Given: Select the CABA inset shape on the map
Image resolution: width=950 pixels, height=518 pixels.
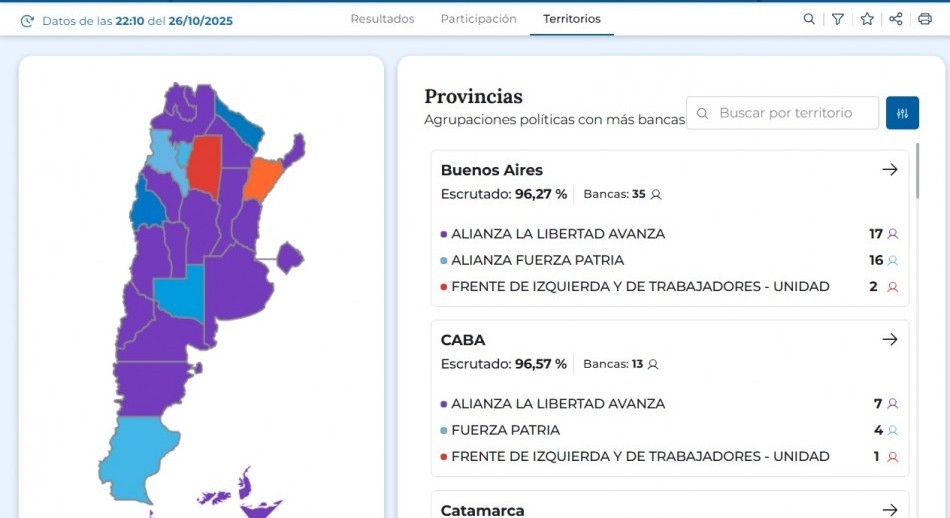Looking at the screenshot, I should (290, 257).
